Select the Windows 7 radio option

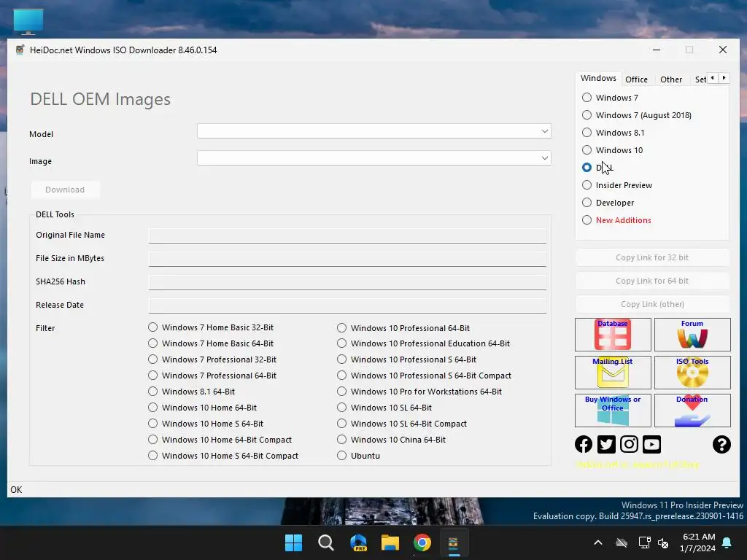click(x=610, y=98)
